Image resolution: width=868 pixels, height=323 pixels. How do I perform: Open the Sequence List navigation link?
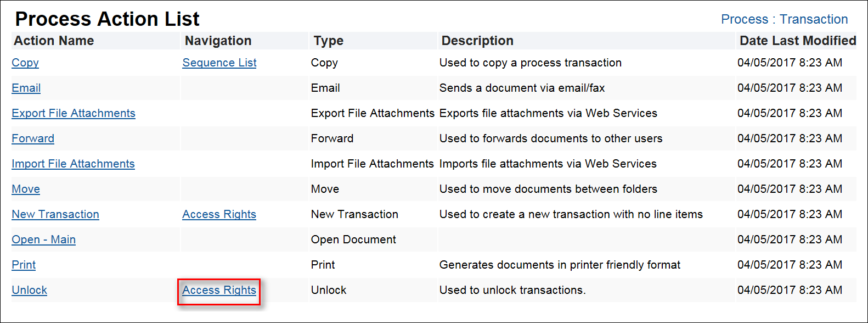pyautogui.click(x=219, y=63)
